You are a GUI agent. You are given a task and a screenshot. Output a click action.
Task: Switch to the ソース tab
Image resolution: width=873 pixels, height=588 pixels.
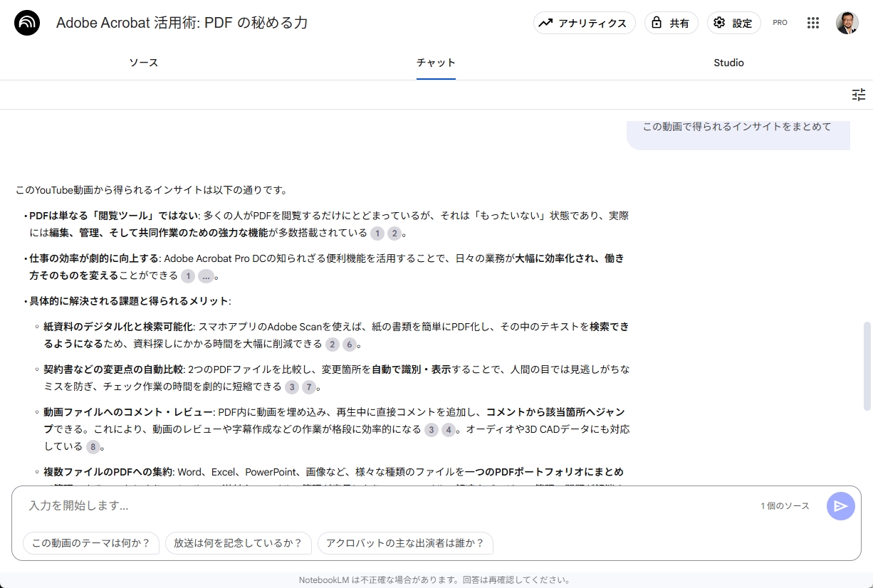144,63
